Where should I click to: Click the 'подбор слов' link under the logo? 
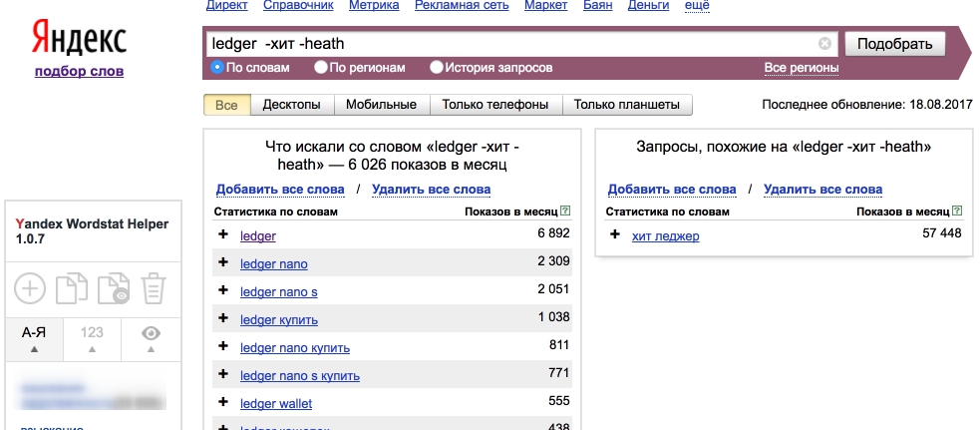[80, 71]
